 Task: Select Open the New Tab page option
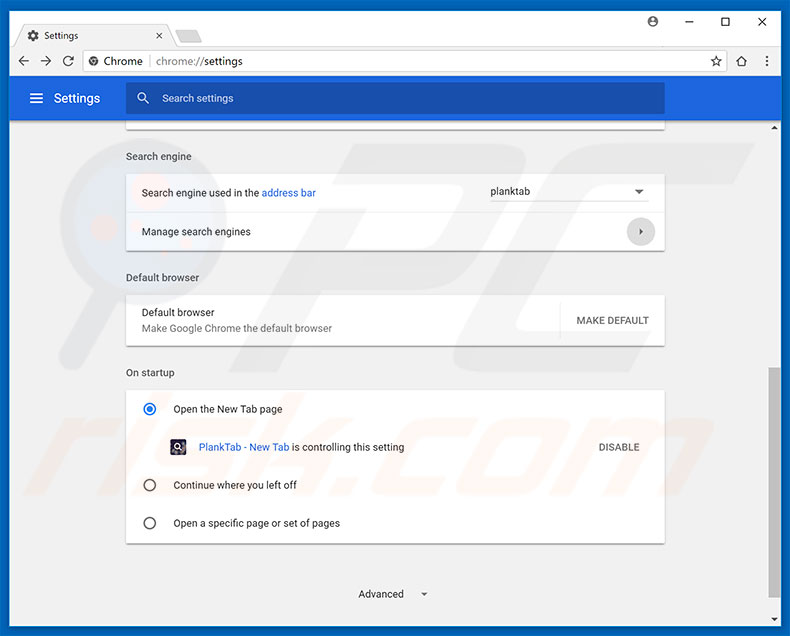pyautogui.click(x=150, y=409)
